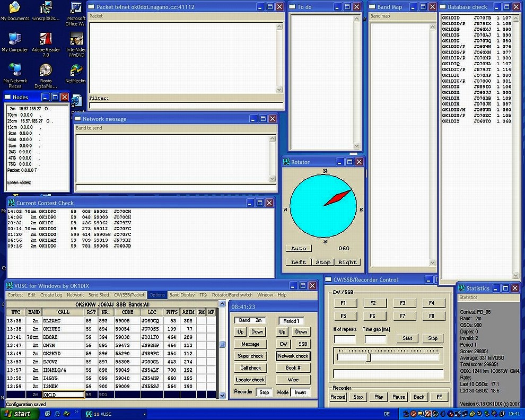Click VUSC for Windows title bar icon

(x=10, y=286)
